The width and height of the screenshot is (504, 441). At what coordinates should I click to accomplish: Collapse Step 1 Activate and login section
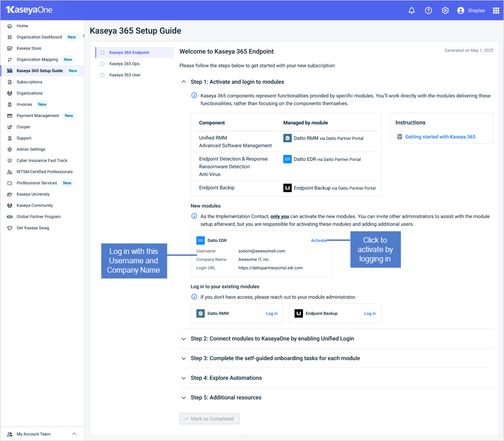(x=184, y=82)
